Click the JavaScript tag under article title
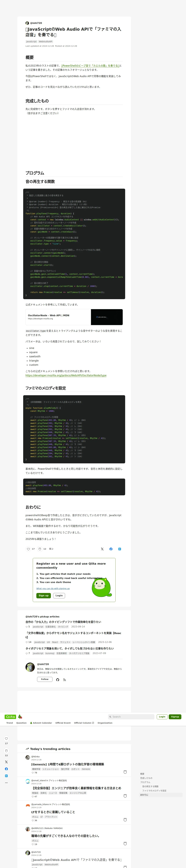Image resolution: width=186 pixels, height=868 pixels. 31,42
